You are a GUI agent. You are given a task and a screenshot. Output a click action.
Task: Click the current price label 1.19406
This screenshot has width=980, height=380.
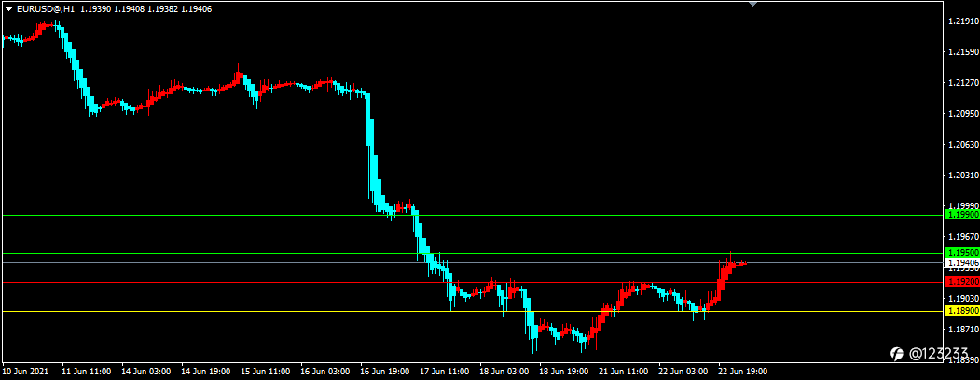pyautogui.click(x=962, y=263)
